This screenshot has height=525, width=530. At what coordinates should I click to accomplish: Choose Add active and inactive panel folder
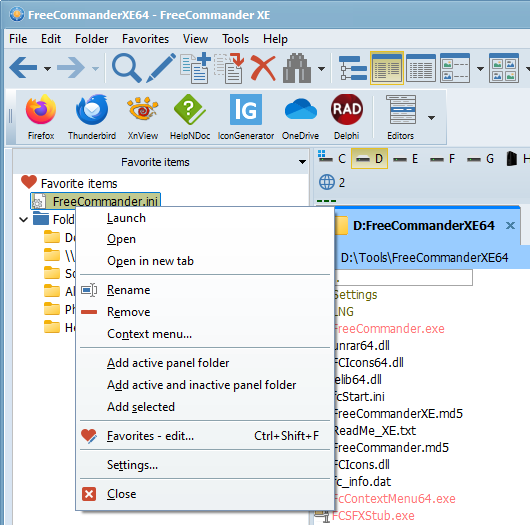[x=205, y=385]
